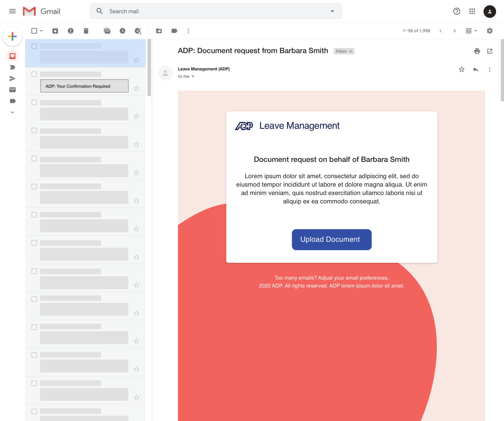Click the Labels tag icon

pyautogui.click(x=174, y=31)
